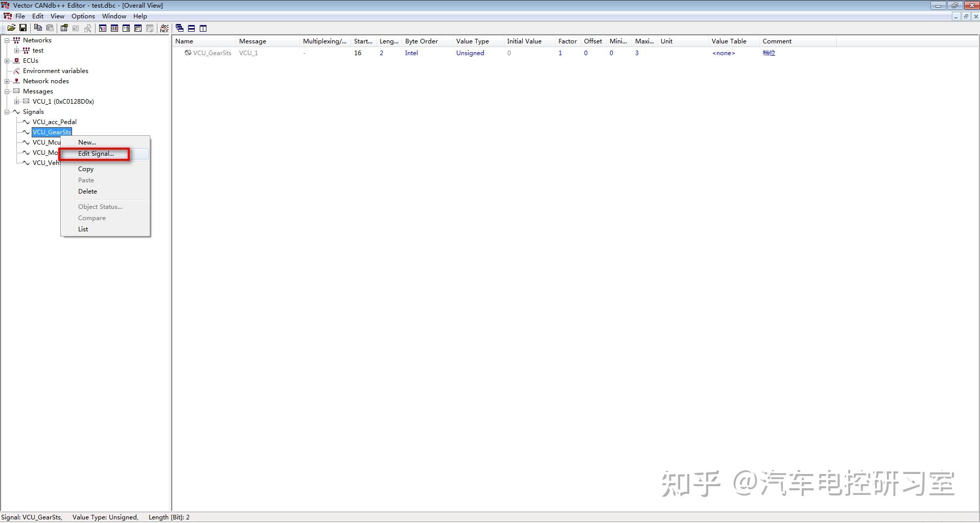Toggle dec/hex display mode
The image size is (980, 523).
tap(164, 28)
